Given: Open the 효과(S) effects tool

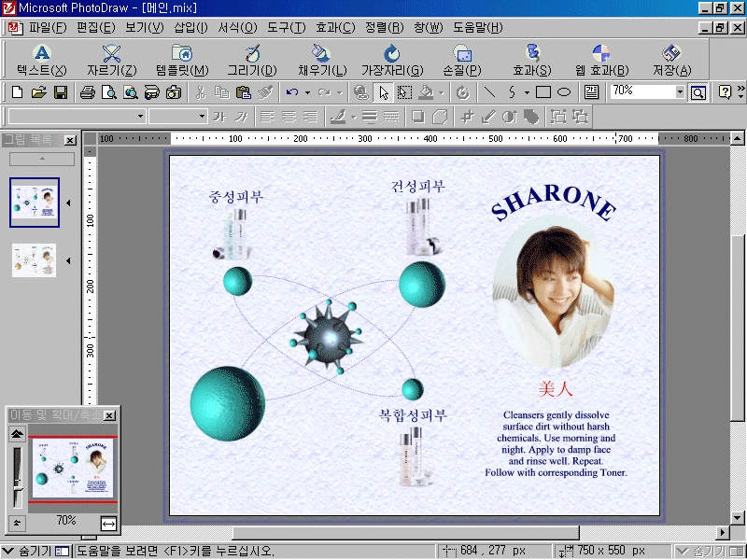Looking at the screenshot, I should [x=532, y=60].
